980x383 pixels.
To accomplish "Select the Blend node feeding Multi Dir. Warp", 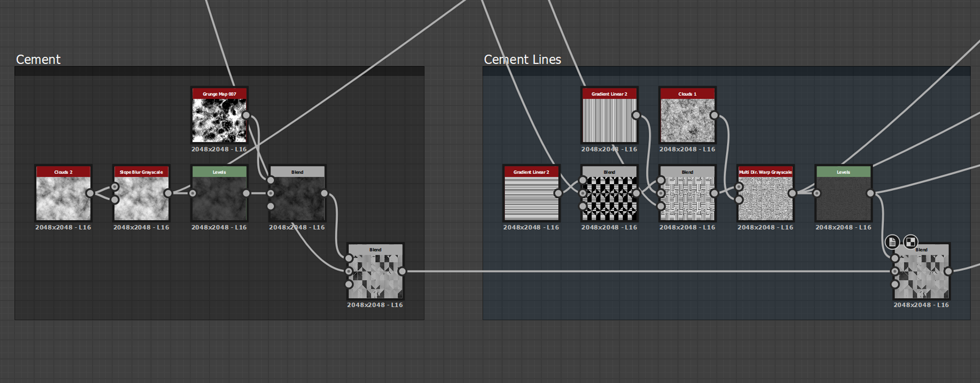I will point(688,194).
